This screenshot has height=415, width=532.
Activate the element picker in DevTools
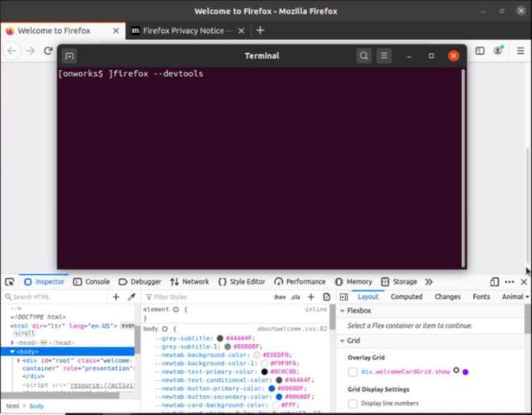[10, 282]
